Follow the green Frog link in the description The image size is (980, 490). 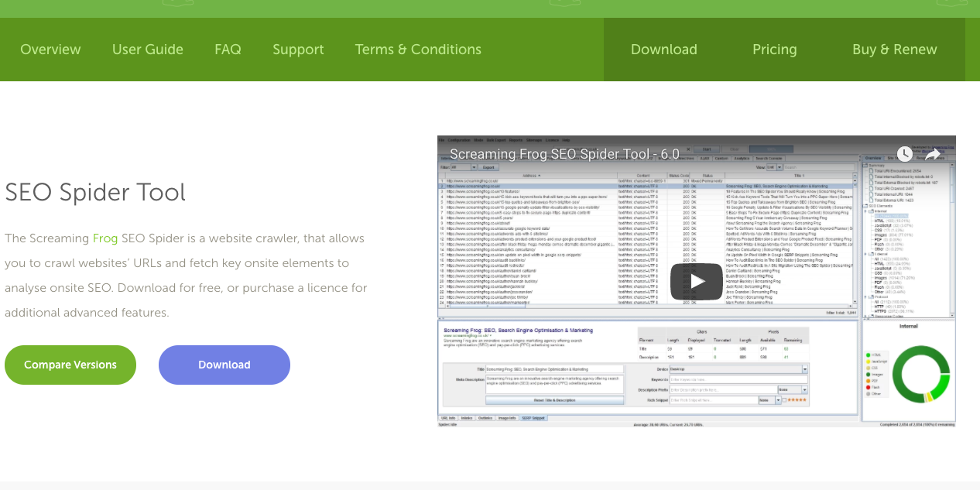(105, 238)
